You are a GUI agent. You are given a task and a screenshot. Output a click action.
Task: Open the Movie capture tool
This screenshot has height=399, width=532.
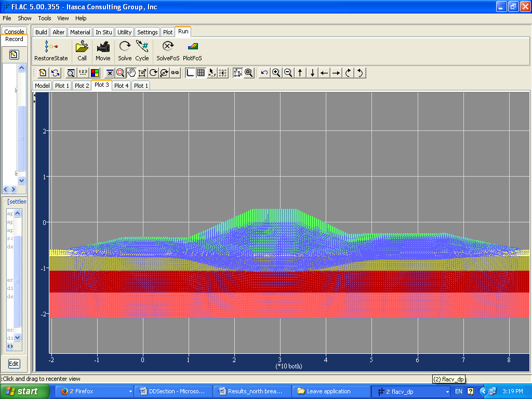point(103,50)
